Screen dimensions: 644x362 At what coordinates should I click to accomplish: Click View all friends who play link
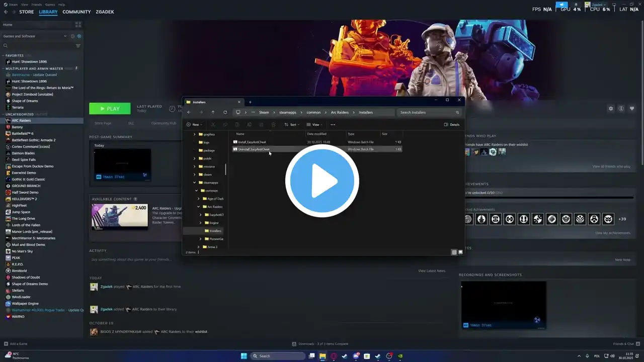[x=611, y=166]
